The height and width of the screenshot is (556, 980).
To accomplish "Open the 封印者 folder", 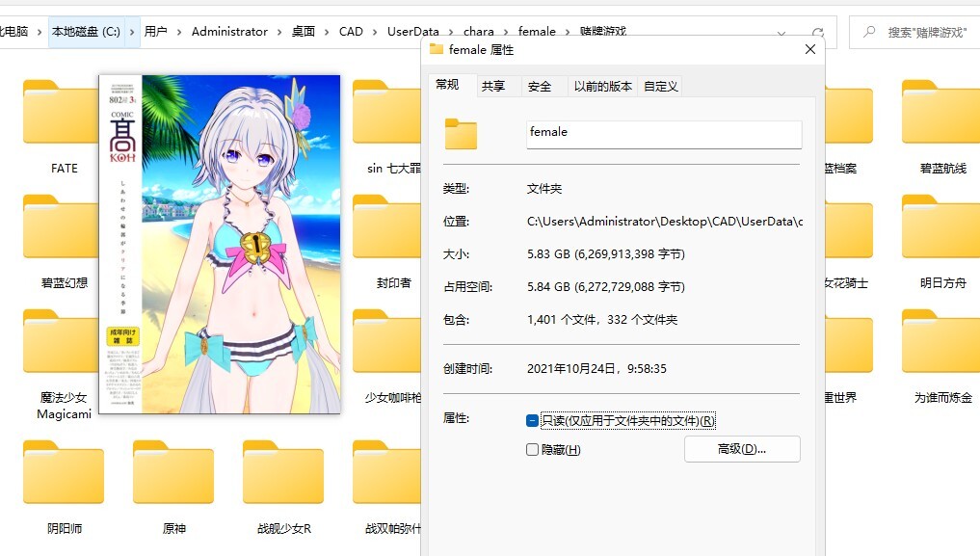I will point(387,243).
